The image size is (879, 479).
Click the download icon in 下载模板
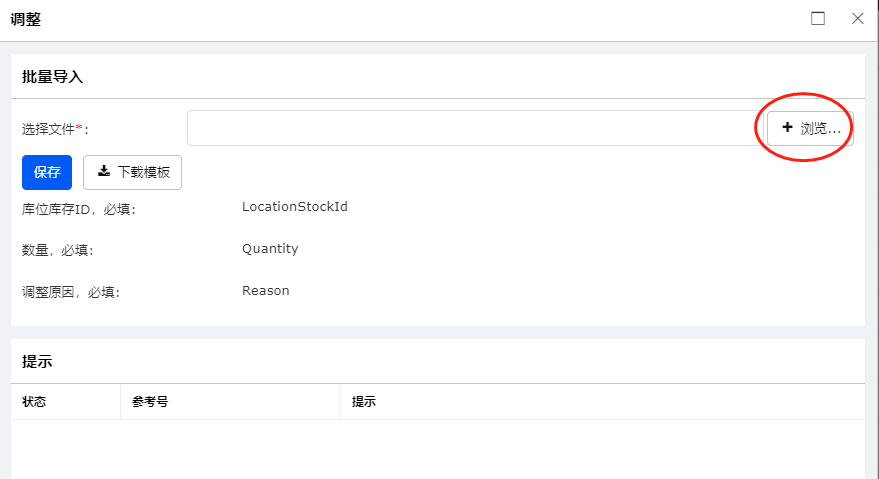[x=104, y=171]
